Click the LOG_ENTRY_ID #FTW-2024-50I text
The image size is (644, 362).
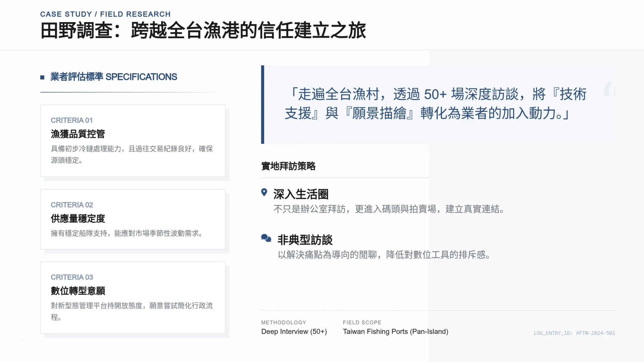[574, 333]
